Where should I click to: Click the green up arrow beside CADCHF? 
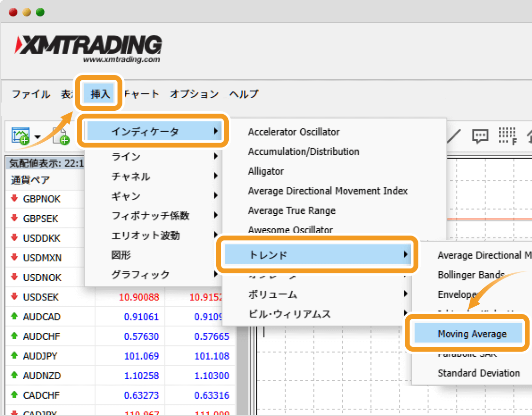coord(14,395)
